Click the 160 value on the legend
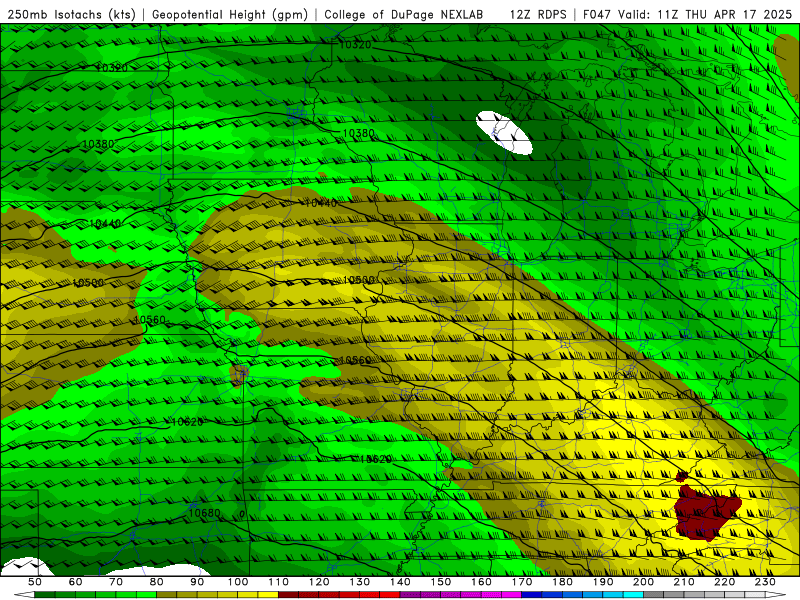 (481, 582)
